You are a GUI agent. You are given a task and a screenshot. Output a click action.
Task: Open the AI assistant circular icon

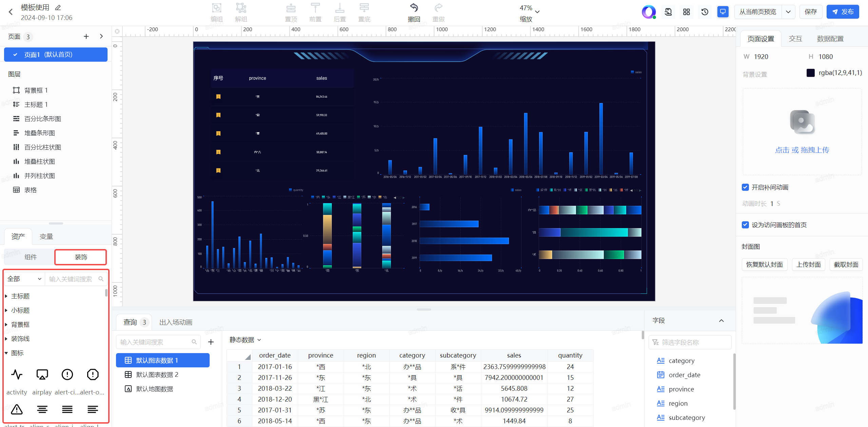click(x=649, y=12)
